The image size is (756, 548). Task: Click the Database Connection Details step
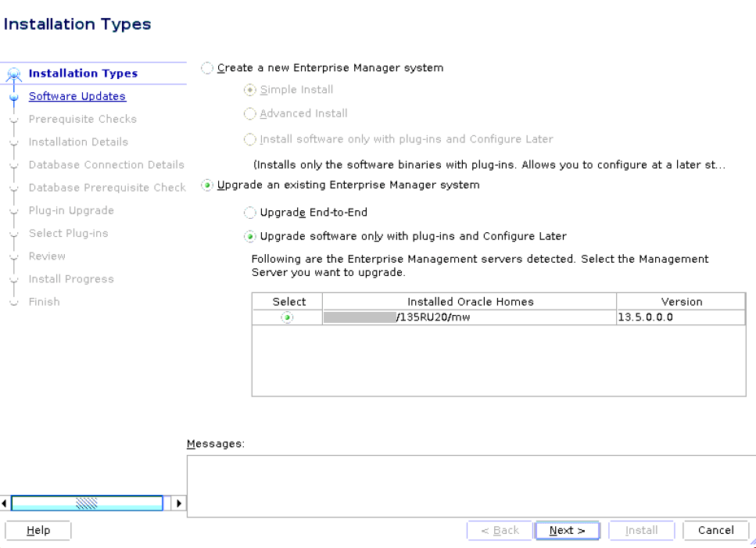point(106,165)
